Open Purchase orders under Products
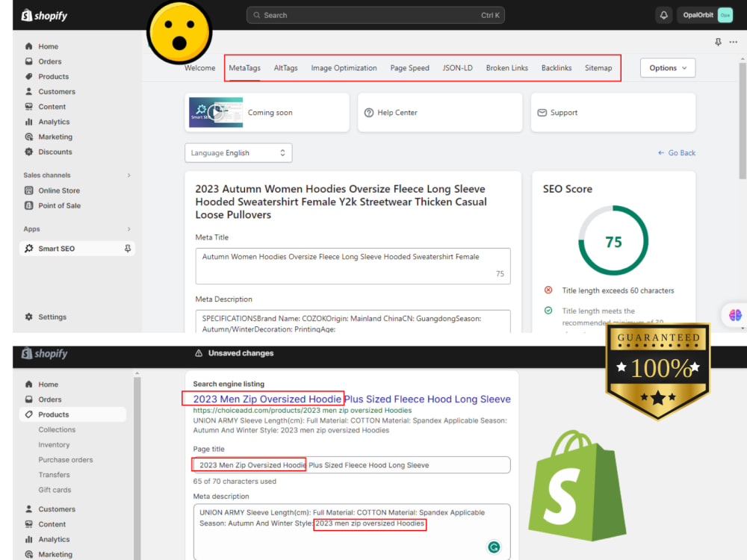747x560 pixels. pos(65,459)
